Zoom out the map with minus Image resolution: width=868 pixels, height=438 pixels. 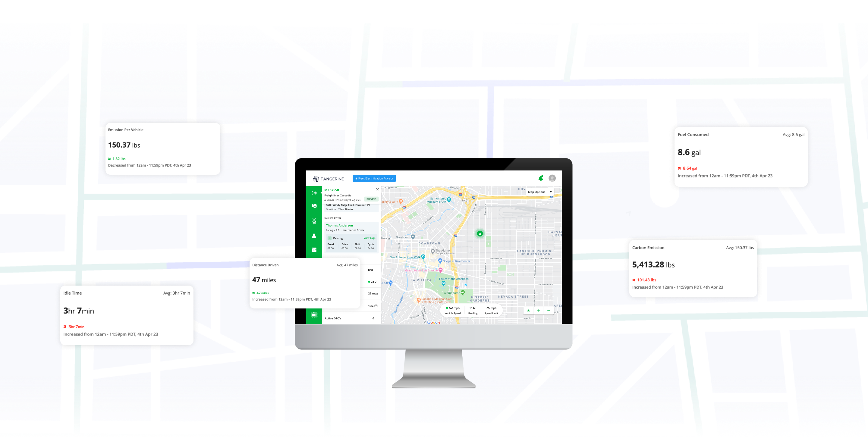point(549,310)
